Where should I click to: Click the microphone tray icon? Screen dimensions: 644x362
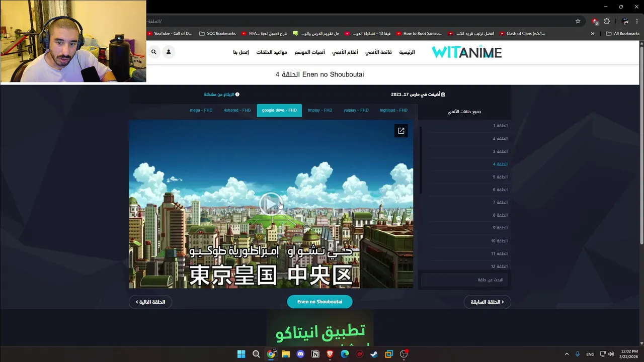point(578,354)
